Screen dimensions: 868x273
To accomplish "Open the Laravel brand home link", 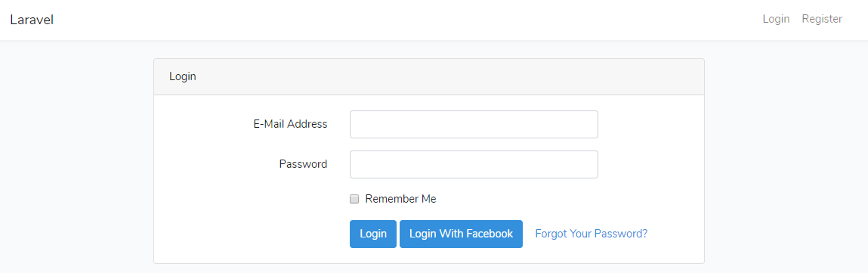I will coord(32,20).
